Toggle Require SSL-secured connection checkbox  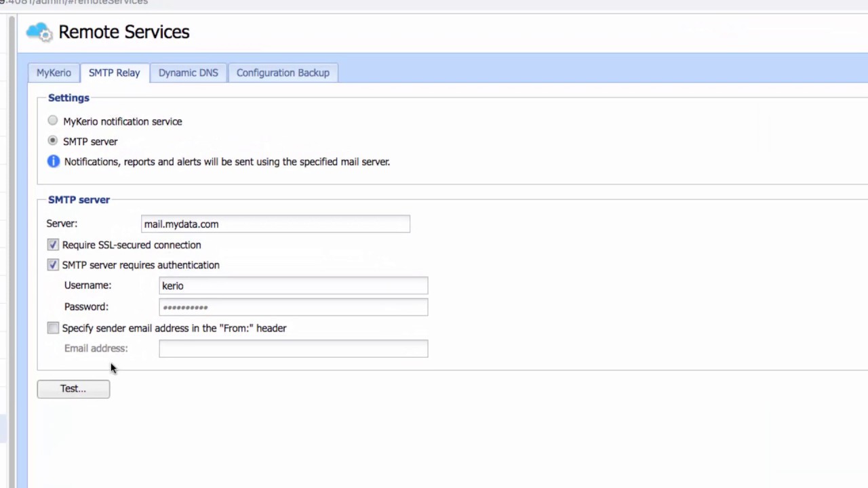tap(53, 245)
